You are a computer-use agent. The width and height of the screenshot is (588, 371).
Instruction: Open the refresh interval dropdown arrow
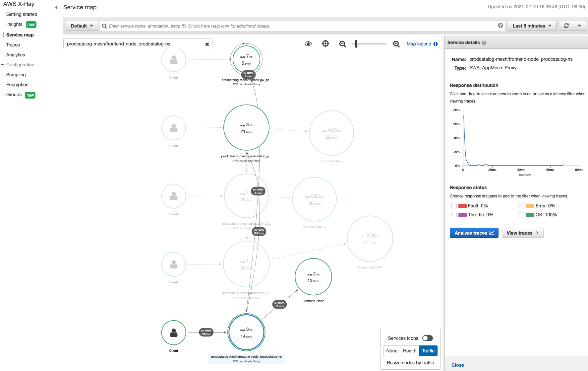[579, 26]
